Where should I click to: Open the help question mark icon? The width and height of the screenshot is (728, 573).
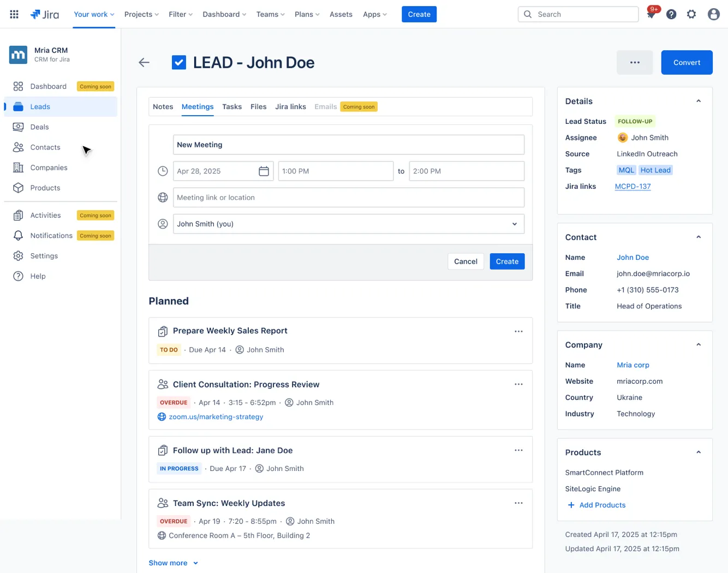[671, 14]
